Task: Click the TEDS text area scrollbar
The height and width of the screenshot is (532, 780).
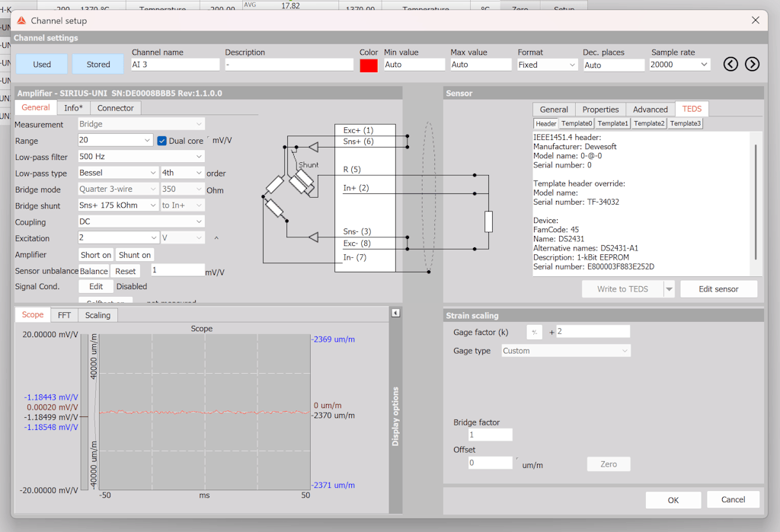Action: point(756,202)
